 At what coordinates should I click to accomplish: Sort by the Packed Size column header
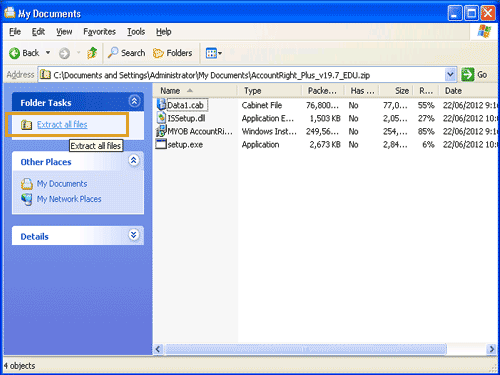click(323, 91)
